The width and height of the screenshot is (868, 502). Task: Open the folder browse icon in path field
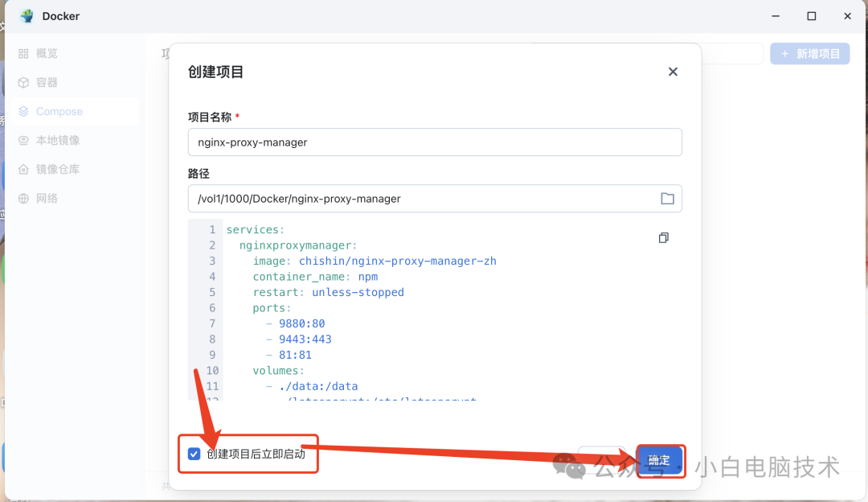(667, 199)
